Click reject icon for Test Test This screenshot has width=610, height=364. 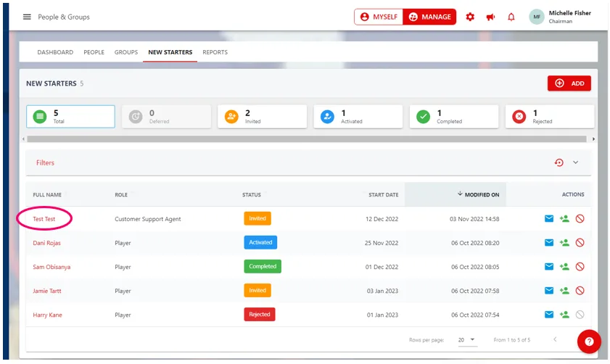tap(580, 218)
